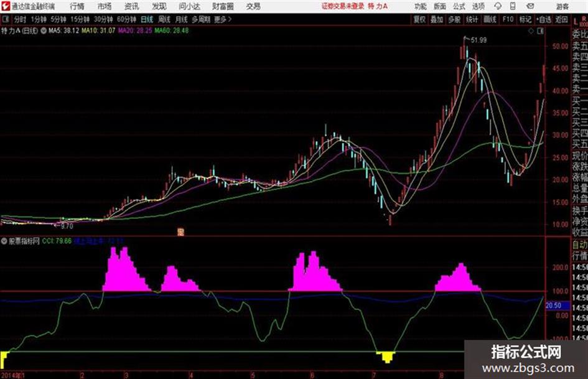Click the 统计 statistics toolbar button
Image resolution: width=588 pixels, height=379 pixels.
click(472, 19)
